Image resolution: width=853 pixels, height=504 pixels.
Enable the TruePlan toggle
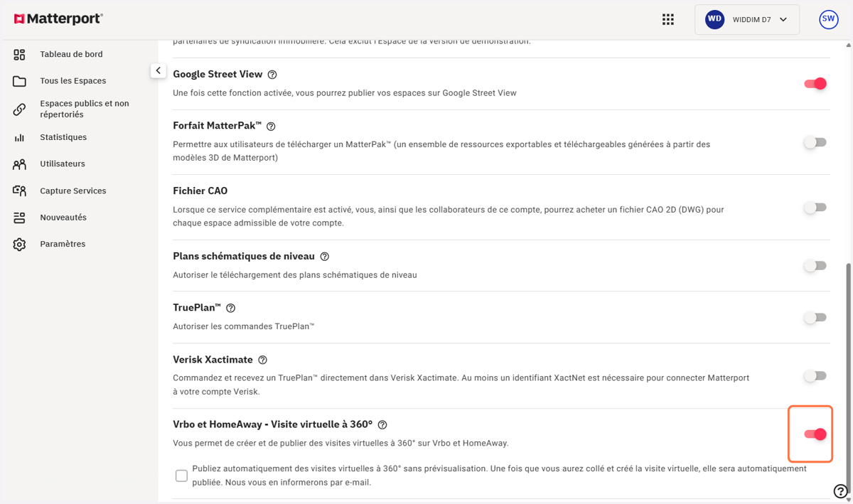tap(815, 318)
